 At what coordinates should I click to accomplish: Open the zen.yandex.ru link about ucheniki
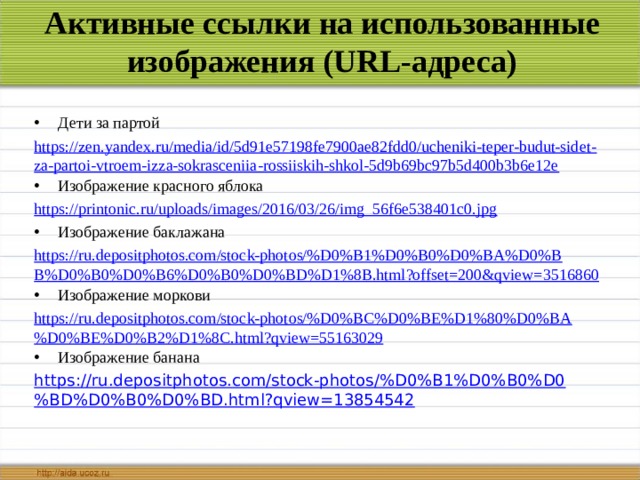pyautogui.click(x=315, y=156)
